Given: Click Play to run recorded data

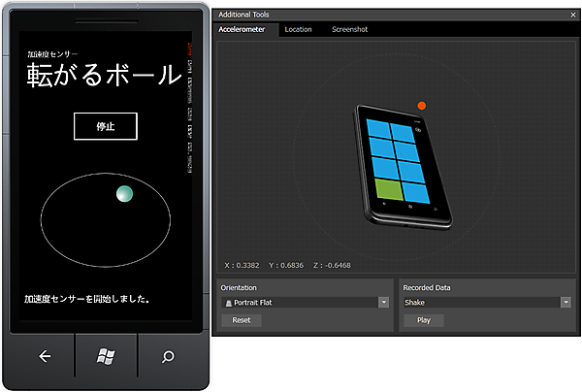Looking at the screenshot, I should (424, 320).
